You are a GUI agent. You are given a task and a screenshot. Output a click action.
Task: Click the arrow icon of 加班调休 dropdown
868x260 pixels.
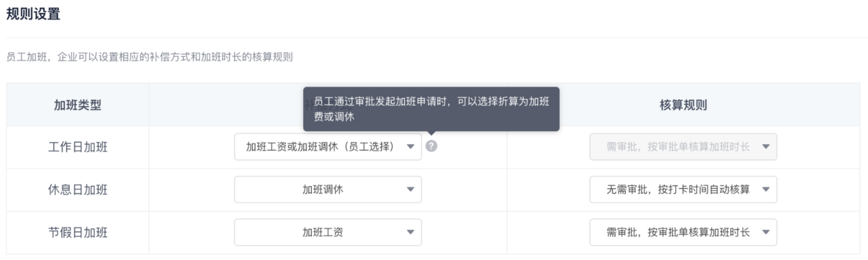(410, 190)
